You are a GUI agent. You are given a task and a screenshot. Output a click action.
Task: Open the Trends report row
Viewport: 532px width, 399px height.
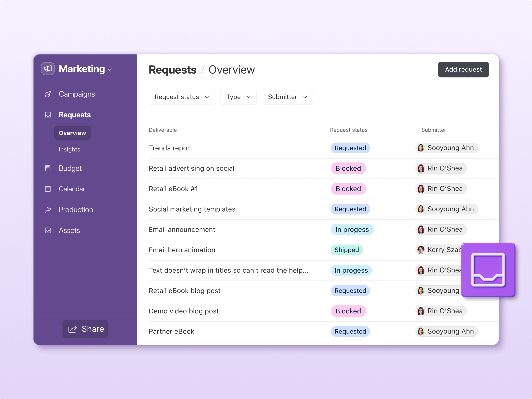(x=171, y=148)
